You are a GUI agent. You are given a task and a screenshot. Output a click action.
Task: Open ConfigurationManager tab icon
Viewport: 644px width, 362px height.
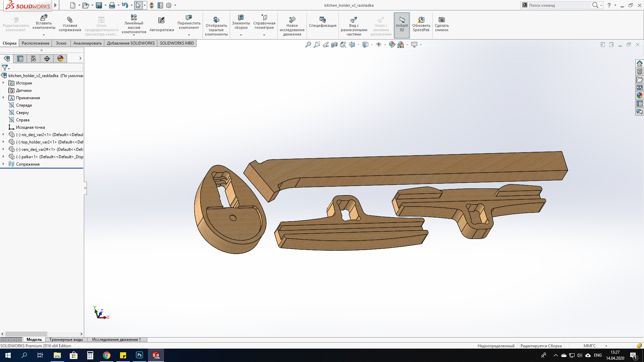pyautogui.click(x=34, y=59)
